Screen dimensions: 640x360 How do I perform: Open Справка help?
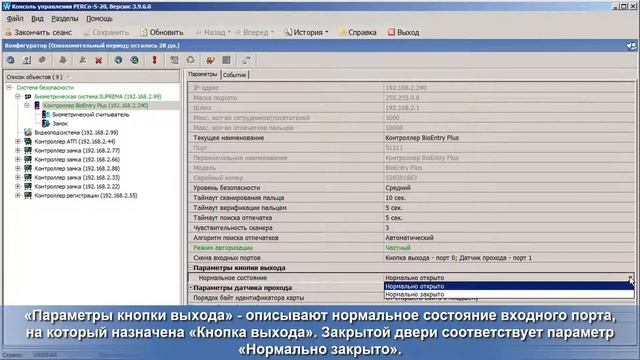[x=358, y=32]
